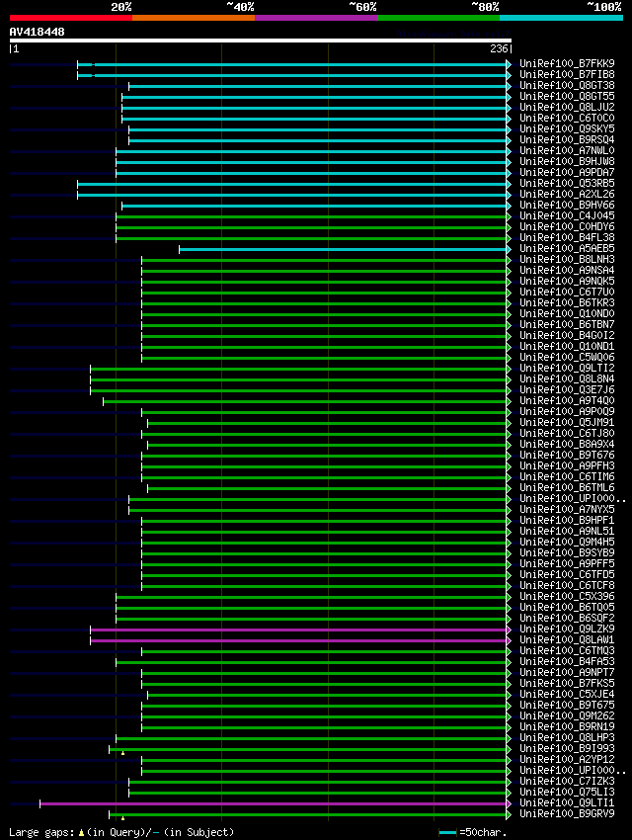Image resolution: width=632 pixels, height=840 pixels.
Task: Open hit UniRef100_B7FIB8
Action: click(x=567, y=74)
